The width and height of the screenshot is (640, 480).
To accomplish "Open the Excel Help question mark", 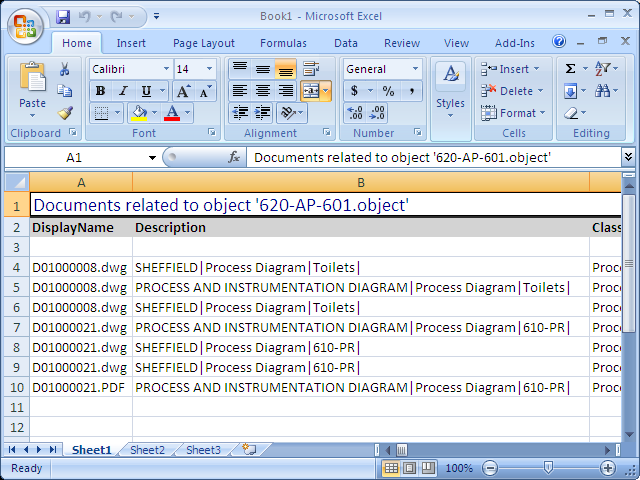I will pyautogui.click(x=559, y=41).
